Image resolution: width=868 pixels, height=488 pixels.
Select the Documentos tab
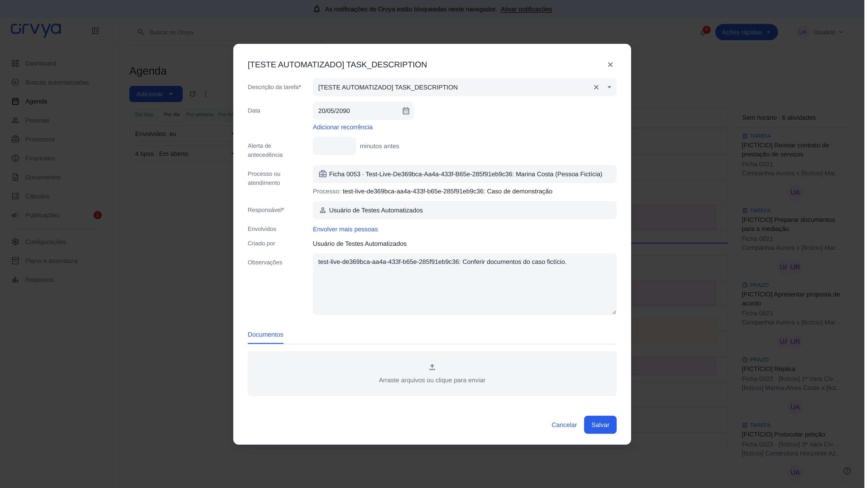coord(265,334)
